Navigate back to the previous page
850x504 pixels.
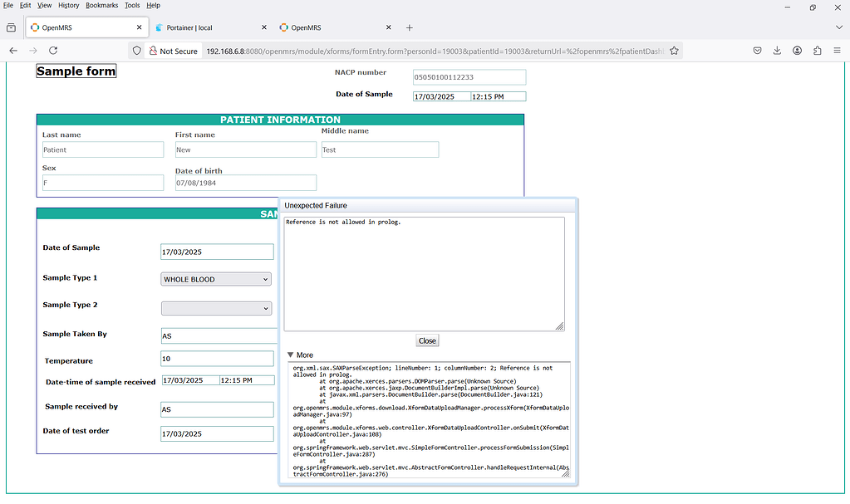click(x=12, y=51)
